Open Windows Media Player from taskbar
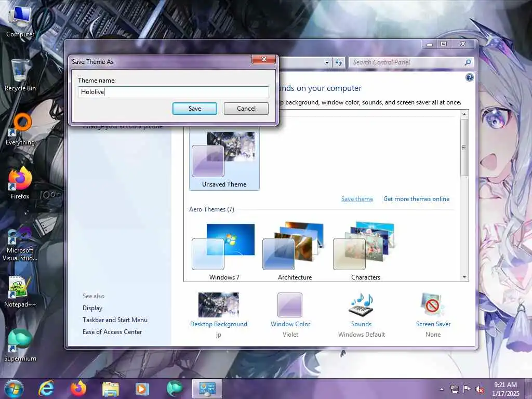 142,389
